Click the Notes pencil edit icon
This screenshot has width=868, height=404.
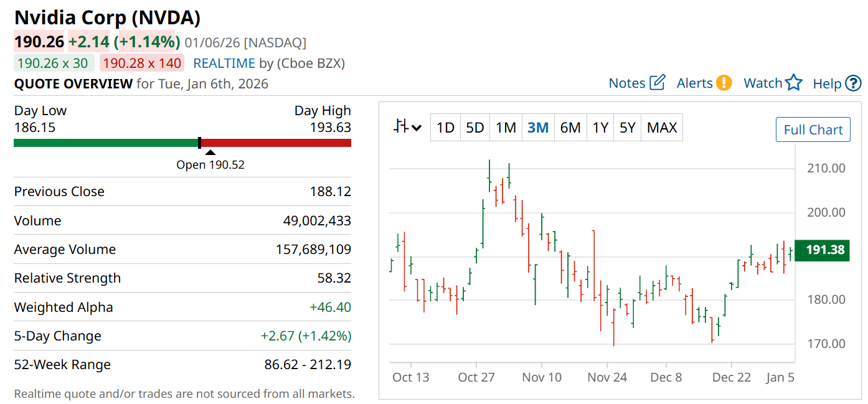click(658, 83)
